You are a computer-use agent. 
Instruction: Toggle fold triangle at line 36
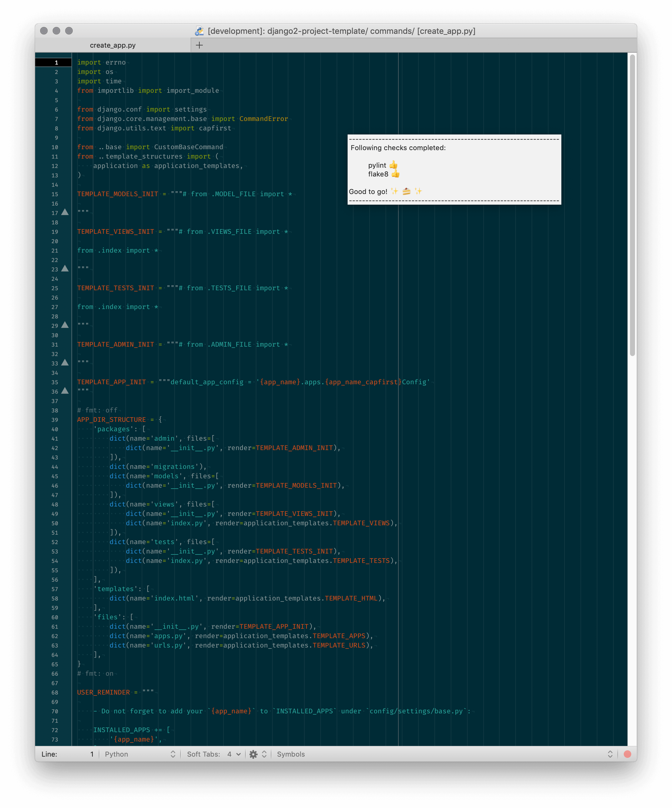65,391
